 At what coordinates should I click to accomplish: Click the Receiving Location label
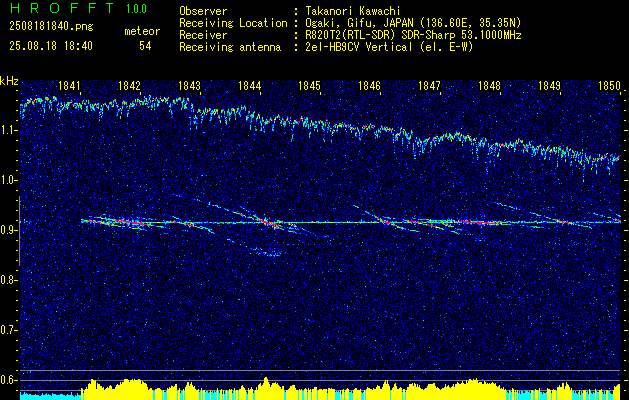click(233, 23)
